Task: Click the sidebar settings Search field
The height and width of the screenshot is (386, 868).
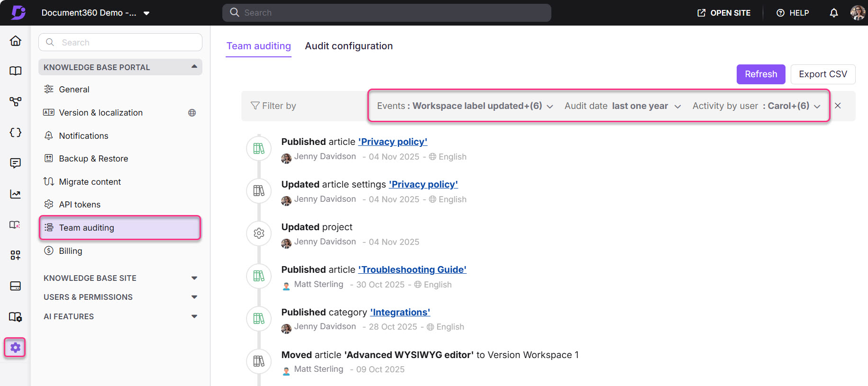Action: (x=120, y=42)
